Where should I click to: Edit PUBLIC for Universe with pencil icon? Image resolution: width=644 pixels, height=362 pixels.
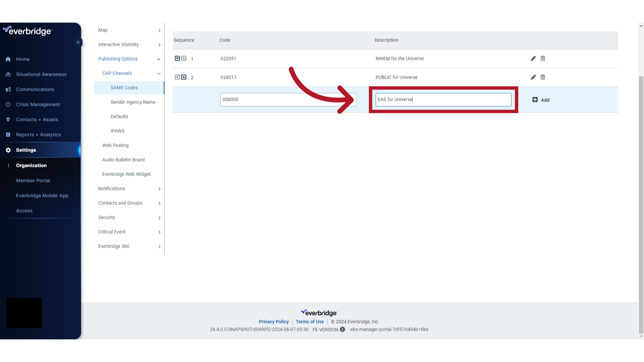click(x=533, y=77)
